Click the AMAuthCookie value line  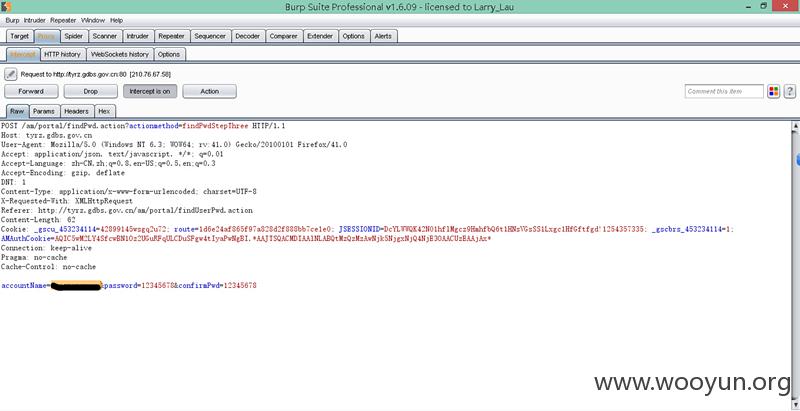click(246, 239)
